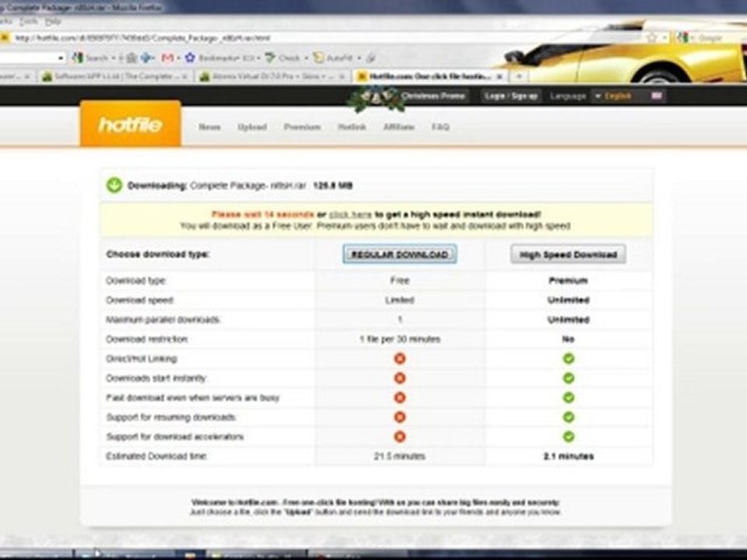747x560 pixels.
Task: Select the Hotfile.com One click file hosting tab
Action: [430, 76]
